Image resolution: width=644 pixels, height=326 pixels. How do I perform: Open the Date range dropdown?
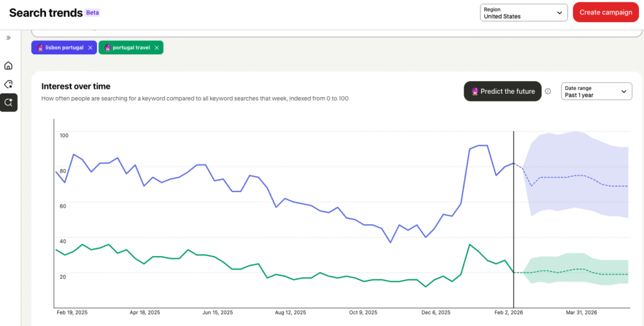coord(596,92)
